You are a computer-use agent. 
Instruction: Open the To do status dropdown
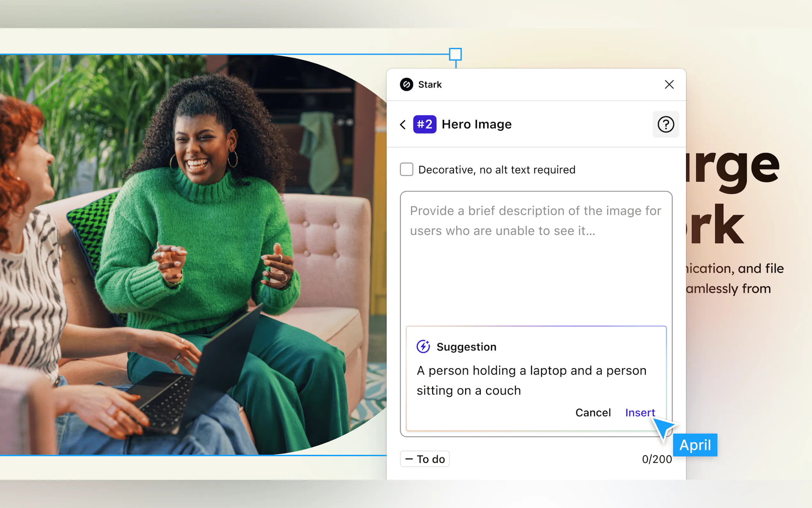(x=425, y=459)
